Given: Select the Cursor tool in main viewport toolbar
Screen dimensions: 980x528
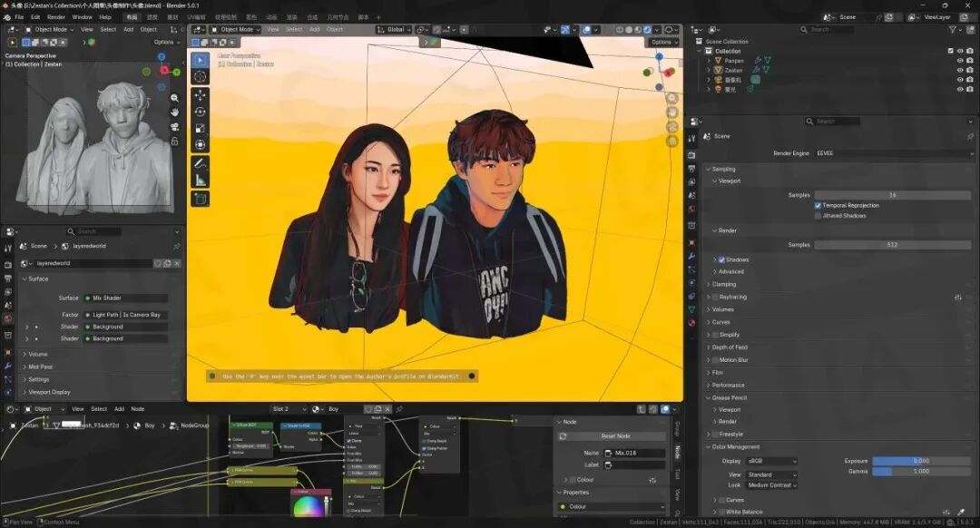Looking at the screenshot, I should point(200,76).
